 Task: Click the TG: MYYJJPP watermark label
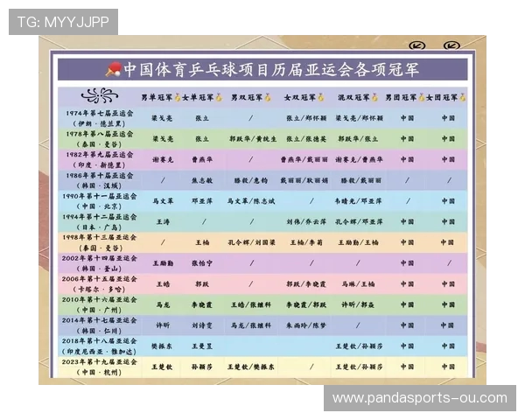click(x=63, y=22)
